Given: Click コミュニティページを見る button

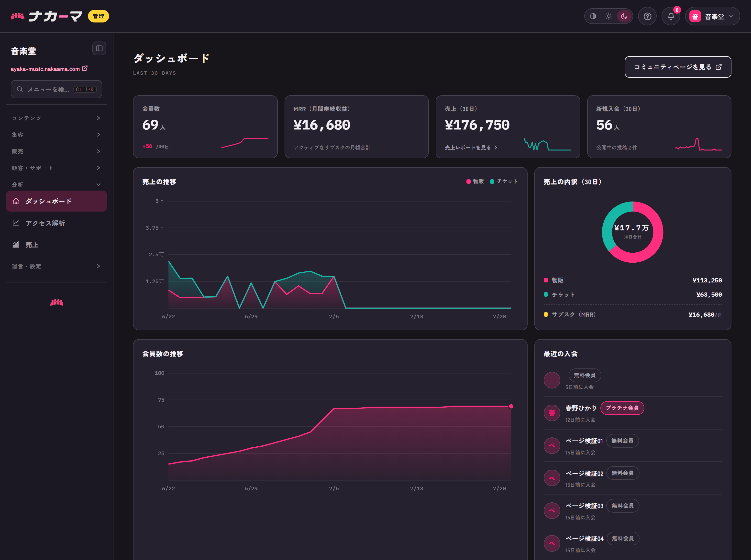Looking at the screenshot, I should click(678, 67).
